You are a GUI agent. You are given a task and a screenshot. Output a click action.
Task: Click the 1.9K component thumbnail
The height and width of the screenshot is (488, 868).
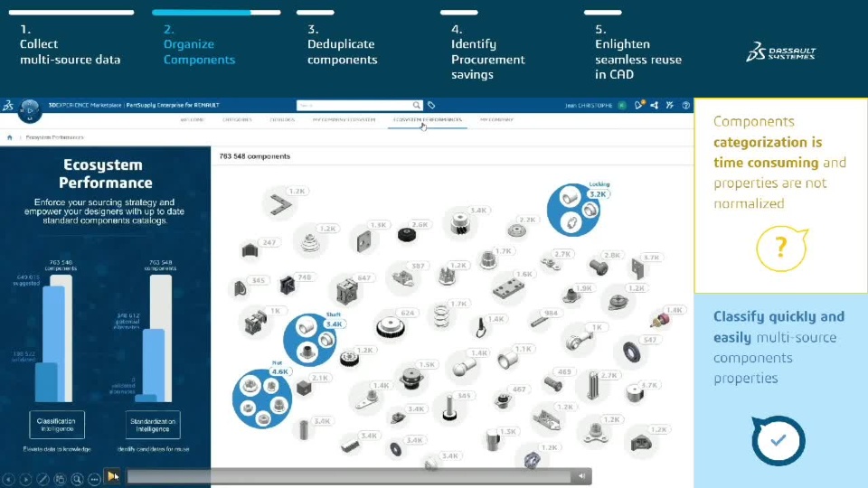[571, 296]
